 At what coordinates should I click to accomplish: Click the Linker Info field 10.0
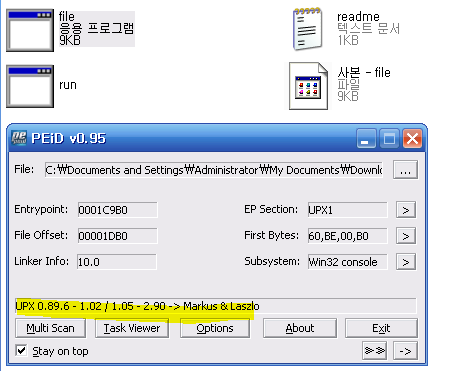tap(117, 262)
